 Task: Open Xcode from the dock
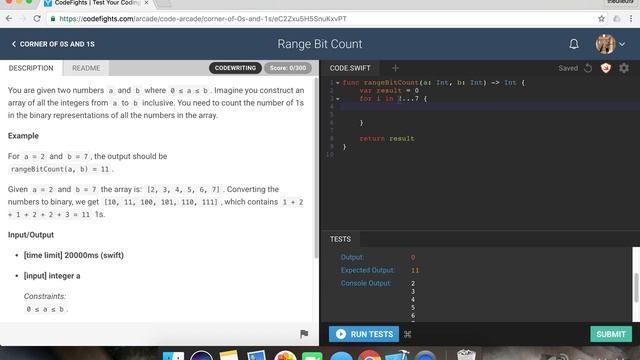coord(397,356)
